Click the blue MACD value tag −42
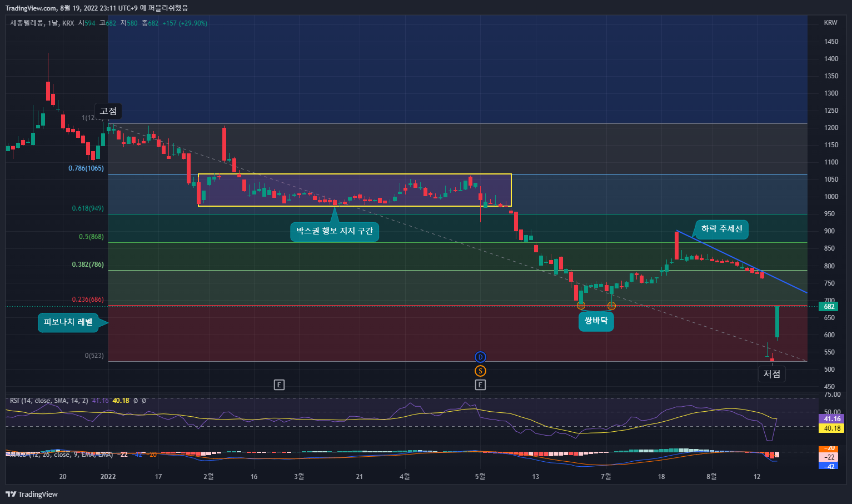Viewport: 852px width, 504px height. (829, 466)
